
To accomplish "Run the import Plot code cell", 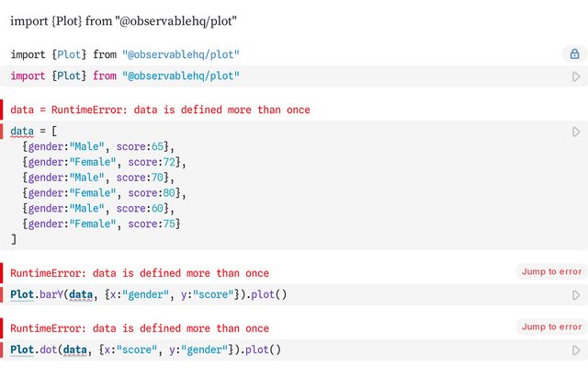I will (x=576, y=76).
